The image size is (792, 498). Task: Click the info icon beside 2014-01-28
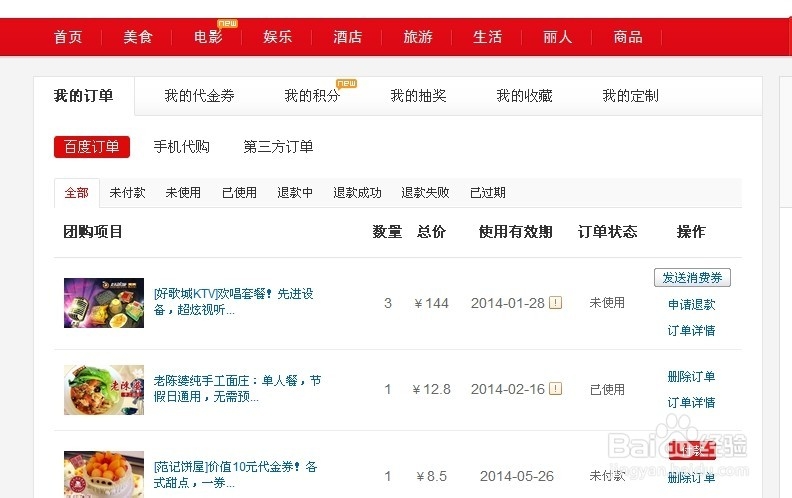pyautogui.click(x=556, y=303)
